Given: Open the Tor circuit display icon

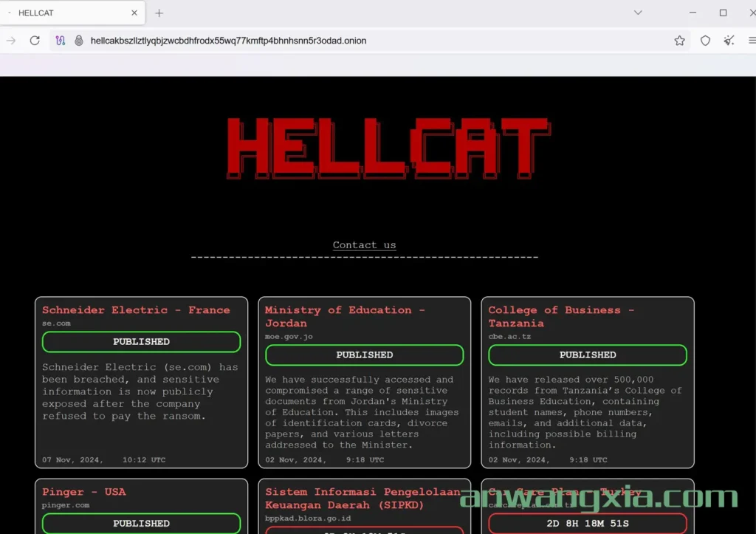Looking at the screenshot, I should [x=61, y=41].
